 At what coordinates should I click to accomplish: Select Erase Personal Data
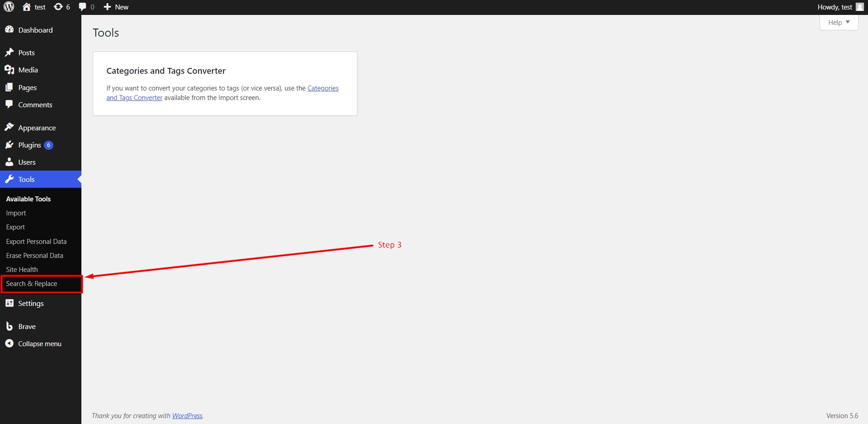coord(34,255)
